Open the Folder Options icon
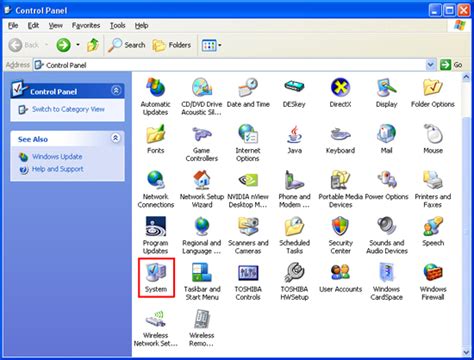The height and width of the screenshot is (360, 474). point(433,93)
